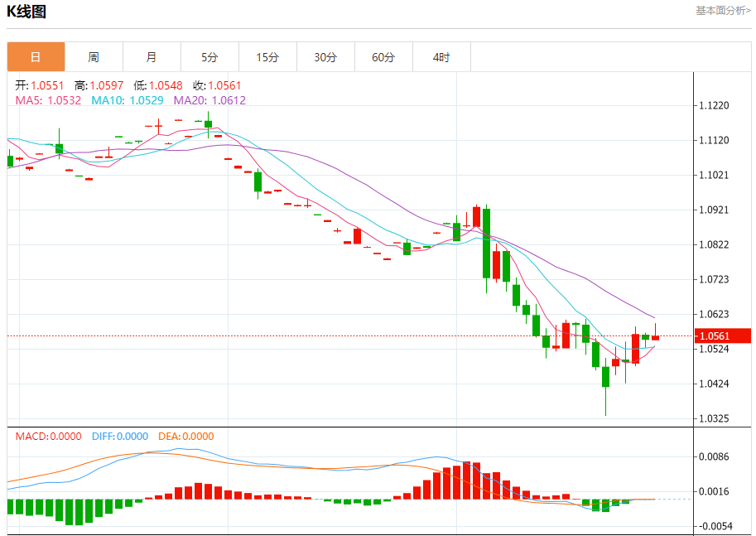
Task: Click the red 1.0561 current price tag
Action: coord(720,336)
